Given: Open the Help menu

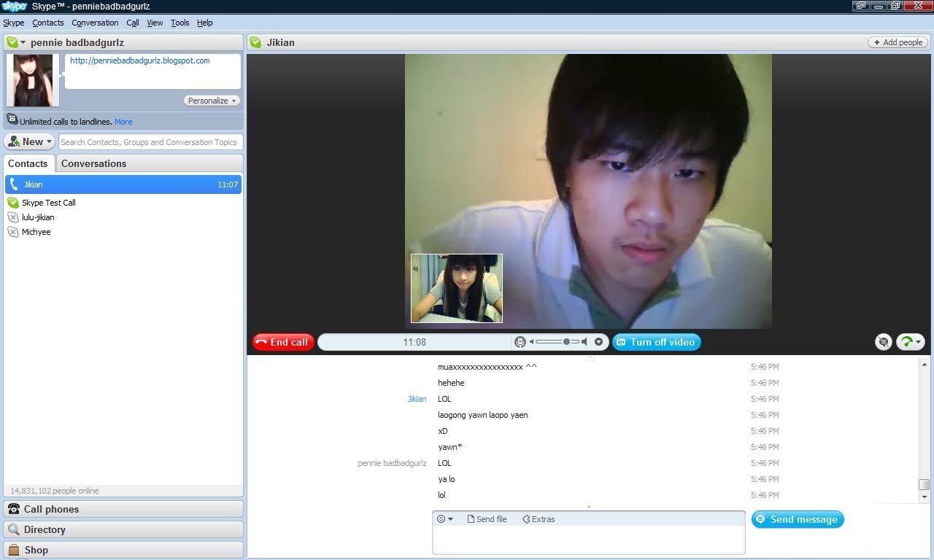Looking at the screenshot, I should click(x=205, y=23).
